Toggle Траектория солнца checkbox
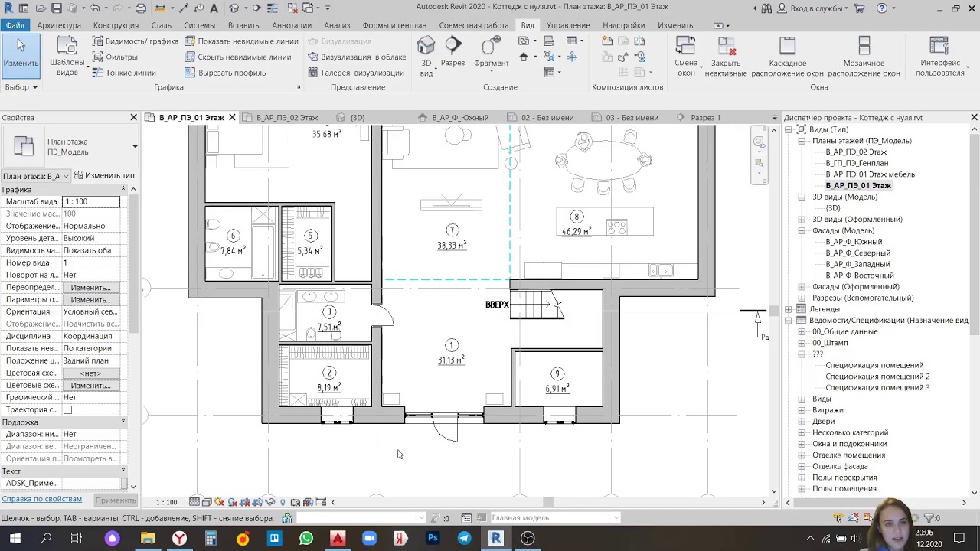 (x=67, y=409)
